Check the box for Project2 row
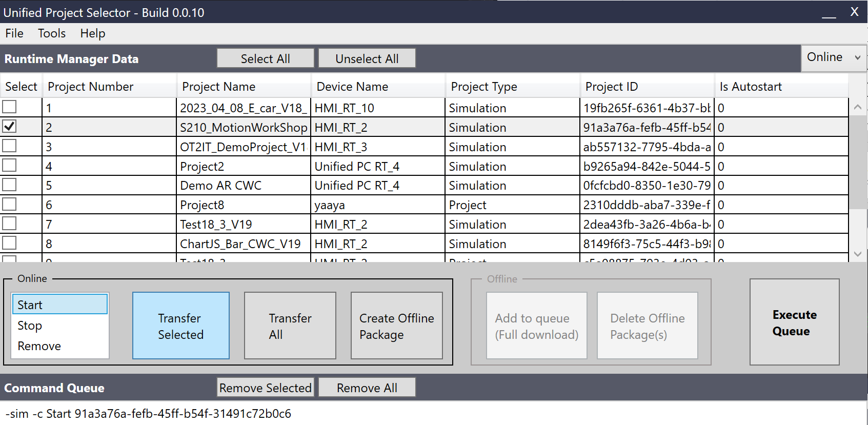 (x=9, y=165)
